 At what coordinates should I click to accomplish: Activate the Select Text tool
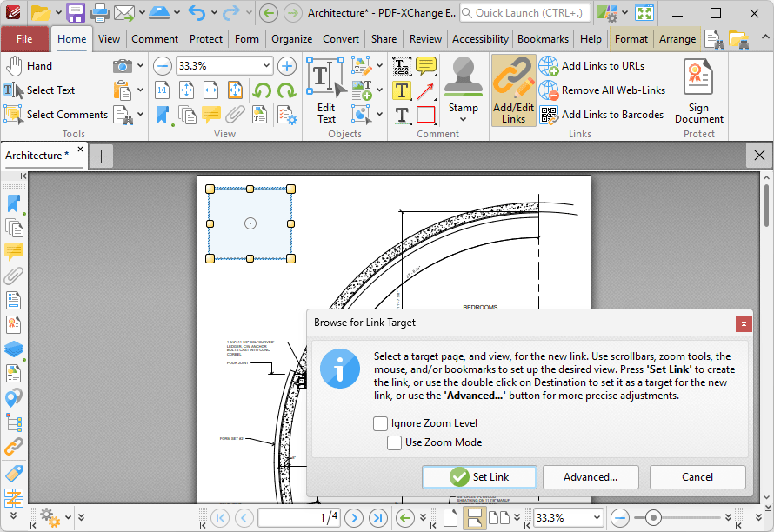point(39,90)
